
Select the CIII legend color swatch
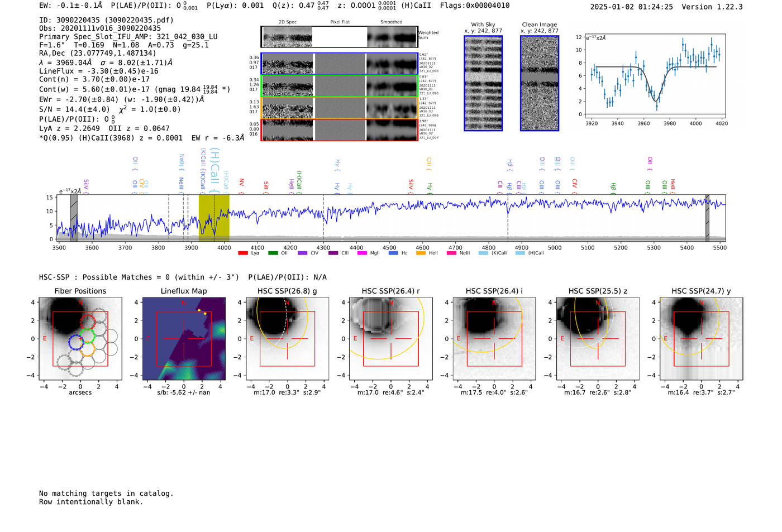pos(333,253)
